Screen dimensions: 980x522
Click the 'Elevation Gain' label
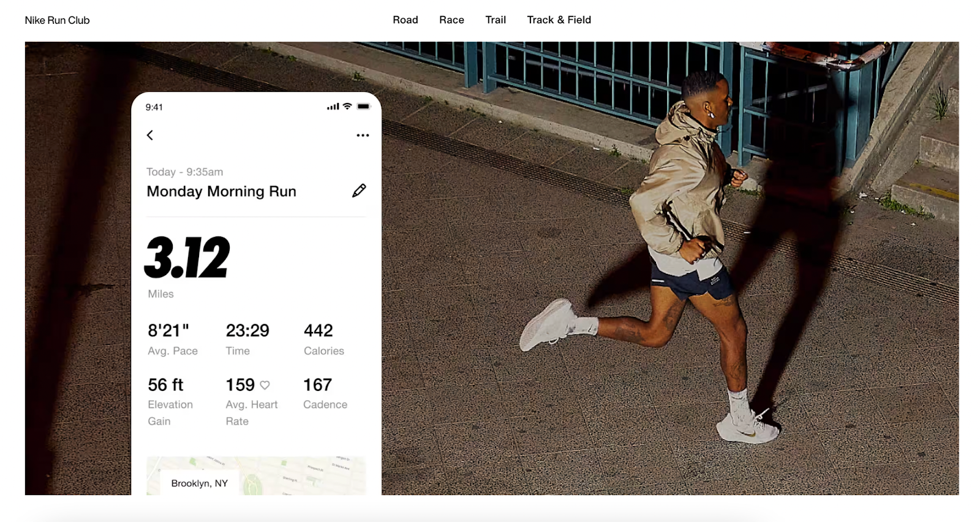170,413
